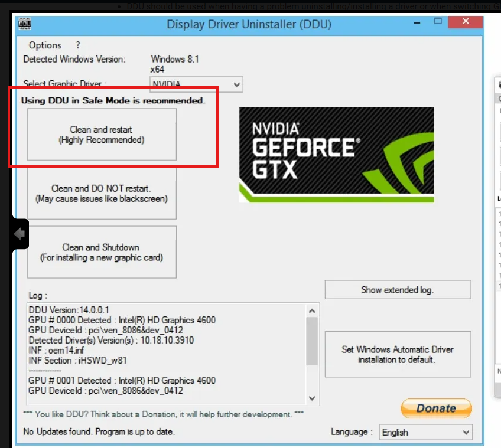
Task: Click 'Detected Driver(s) Version(s) : 10.18.10.3910' line
Action: pos(111,340)
